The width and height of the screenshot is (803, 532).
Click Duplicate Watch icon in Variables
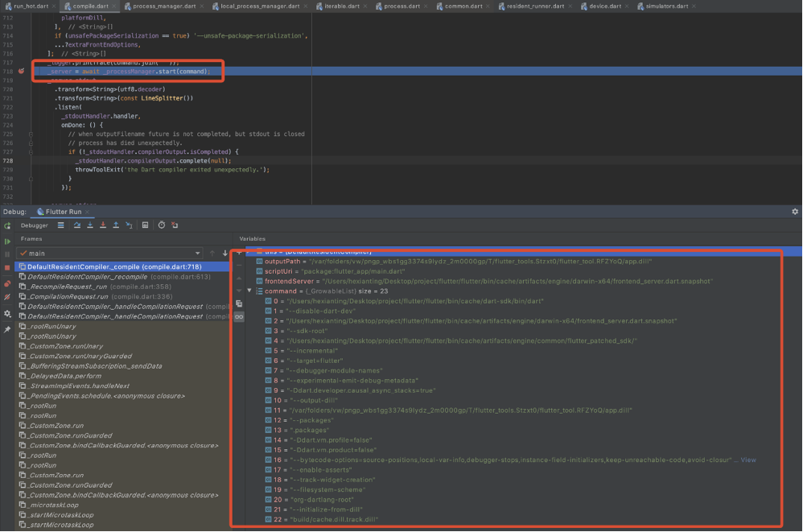(239, 303)
